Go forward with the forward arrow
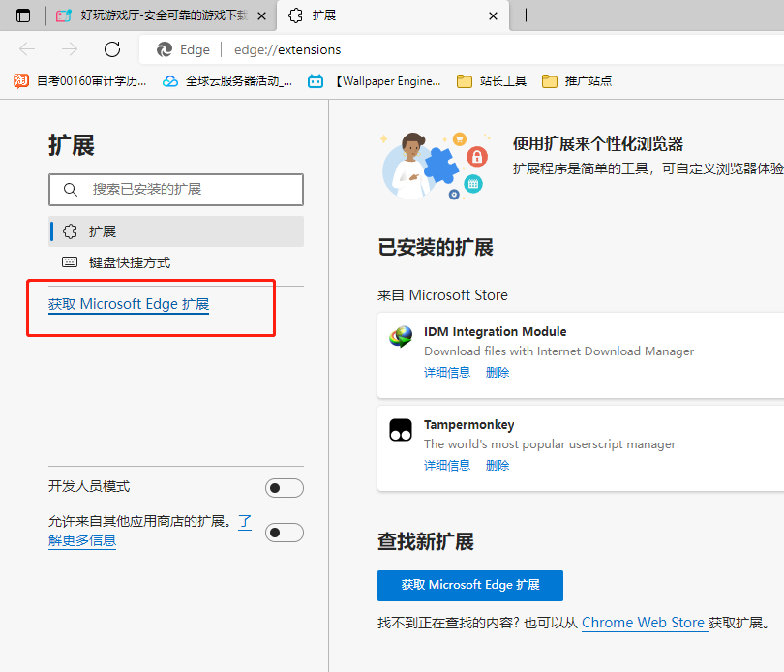 70,49
